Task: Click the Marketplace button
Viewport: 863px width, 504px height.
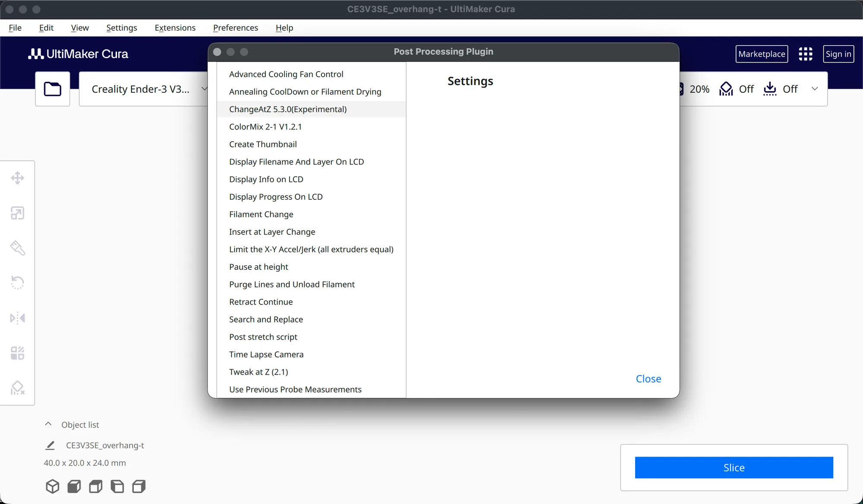Action: pyautogui.click(x=762, y=54)
